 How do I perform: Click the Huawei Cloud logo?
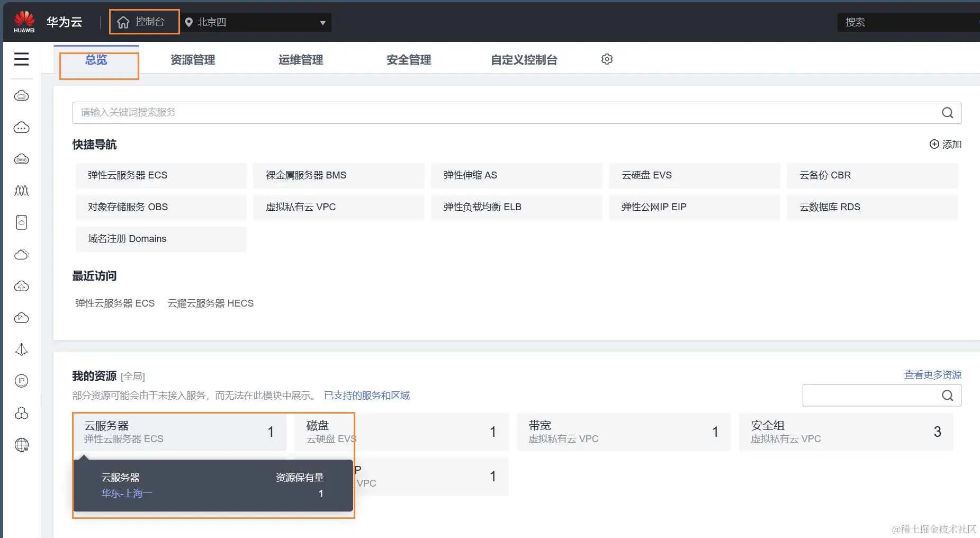click(x=24, y=22)
